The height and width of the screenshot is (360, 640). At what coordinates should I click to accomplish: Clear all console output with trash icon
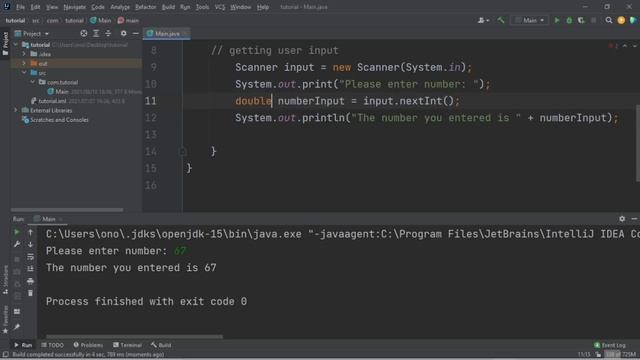coord(30,293)
